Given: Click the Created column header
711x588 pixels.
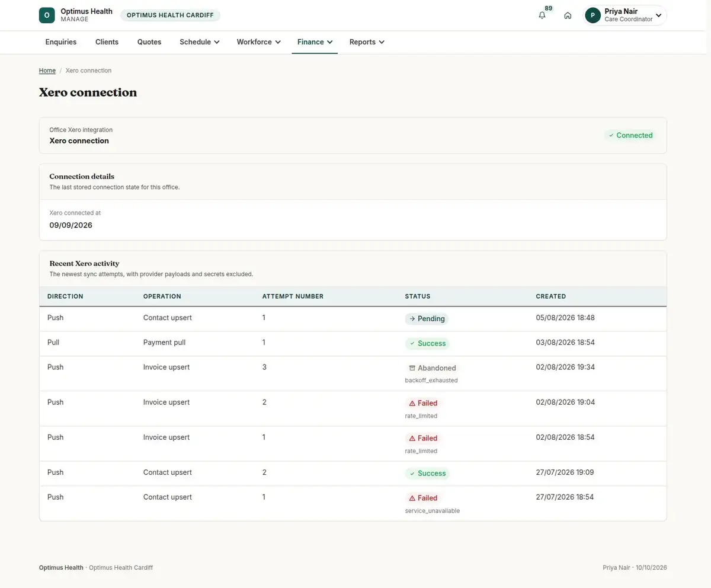Looking at the screenshot, I should (x=551, y=296).
